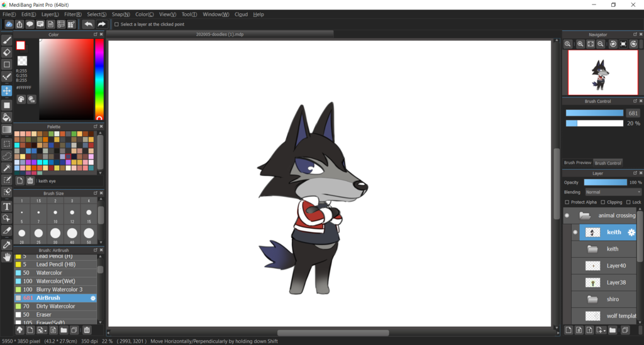This screenshot has width=644, height=345.
Task: Select the Eraser tool in left toolbar
Action: coord(7,52)
